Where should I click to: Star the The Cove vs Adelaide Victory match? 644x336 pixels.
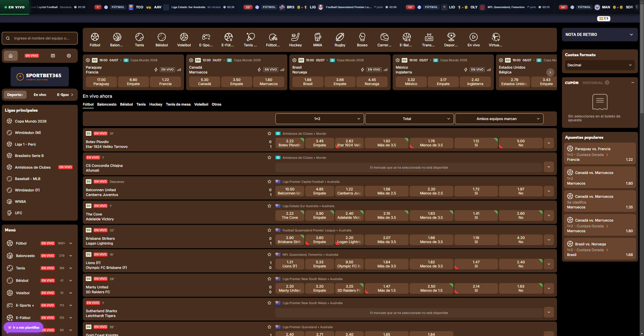[x=269, y=206]
